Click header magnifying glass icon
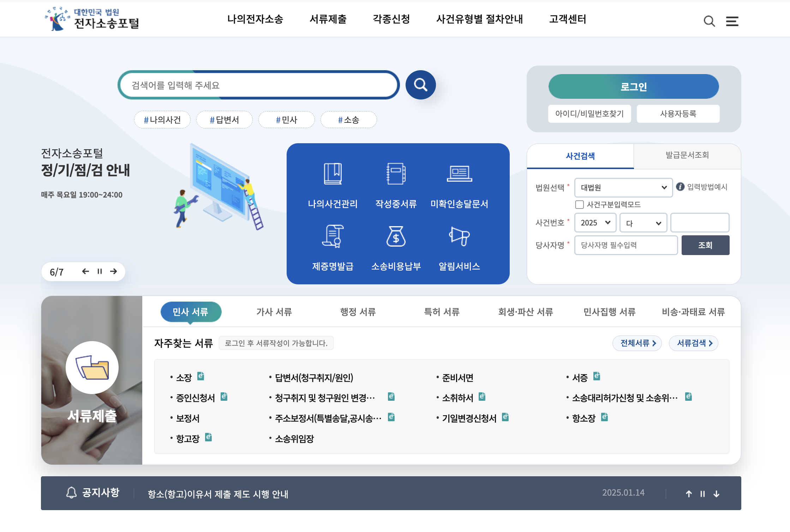Screen dimensions: 790x532 (x=709, y=22)
